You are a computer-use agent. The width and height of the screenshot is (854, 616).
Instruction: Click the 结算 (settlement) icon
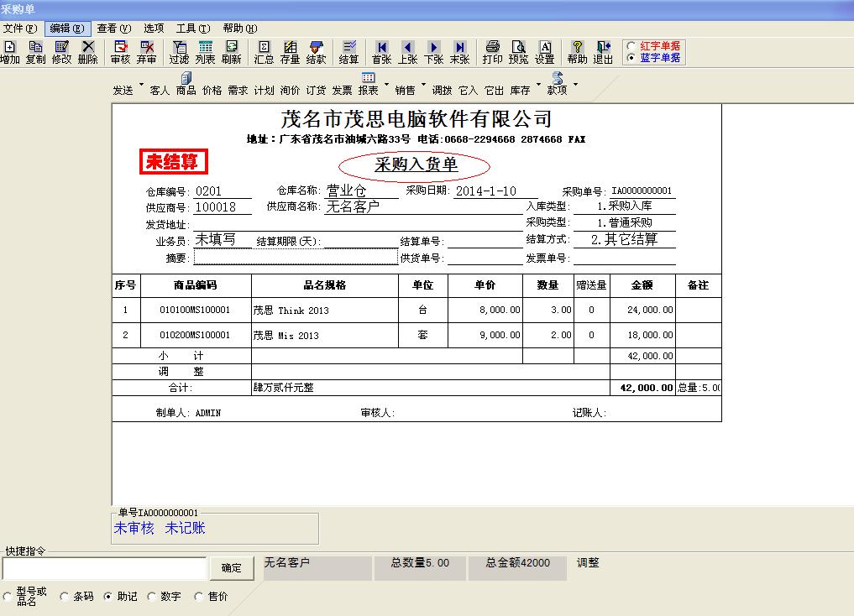[x=349, y=52]
